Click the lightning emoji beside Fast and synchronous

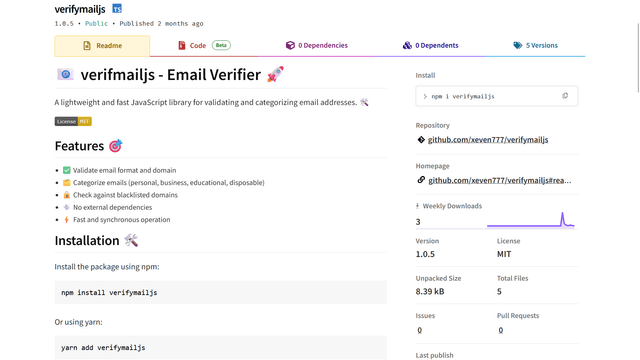click(67, 220)
